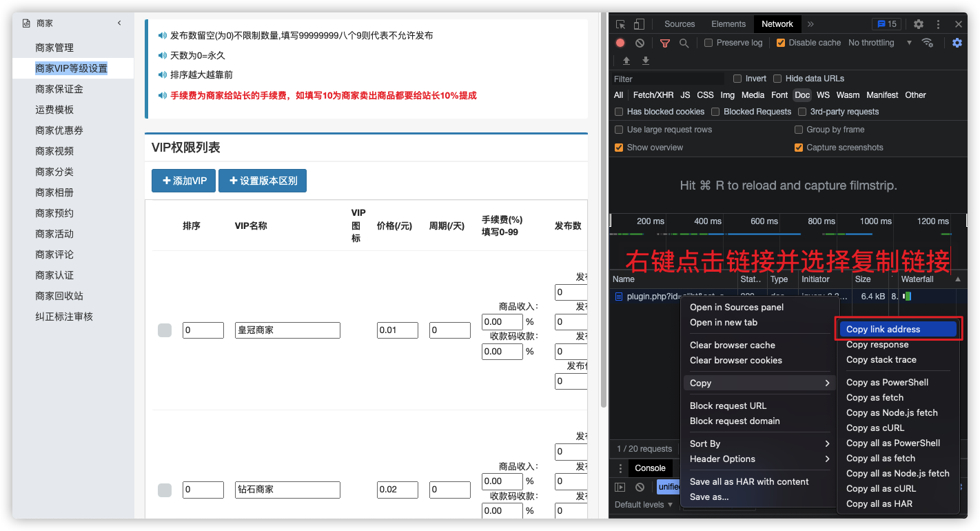Clear the network log icon
This screenshot has width=980, height=531.
point(640,43)
